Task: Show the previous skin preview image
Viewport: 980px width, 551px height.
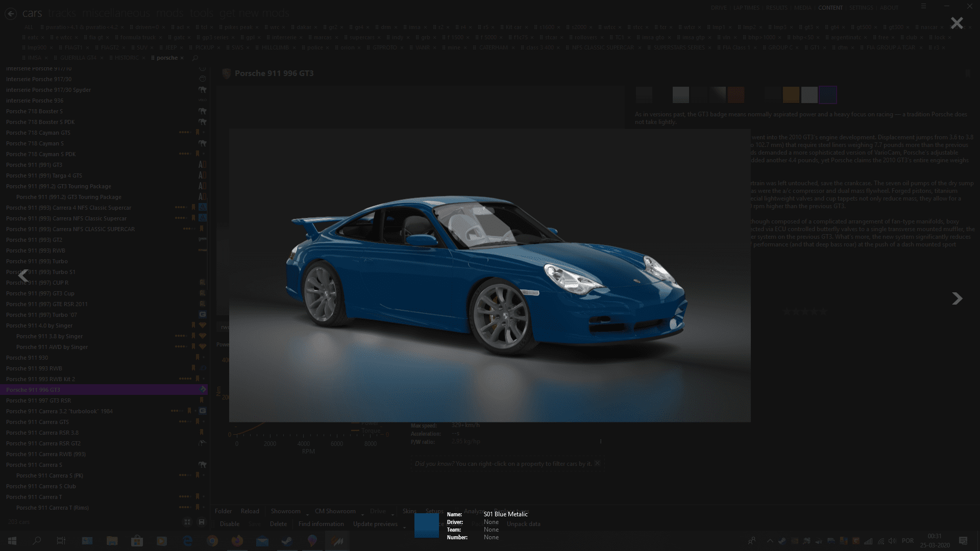Action: coord(23,276)
